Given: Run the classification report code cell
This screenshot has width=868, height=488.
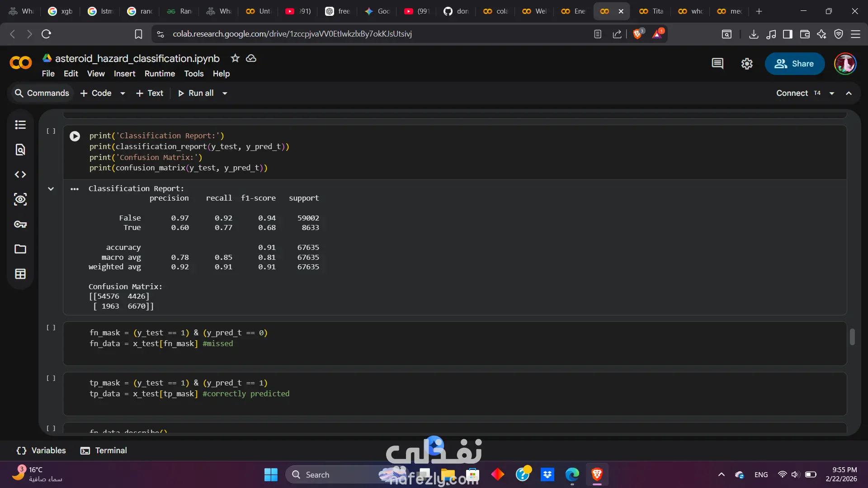Looking at the screenshot, I should click(x=75, y=136).
